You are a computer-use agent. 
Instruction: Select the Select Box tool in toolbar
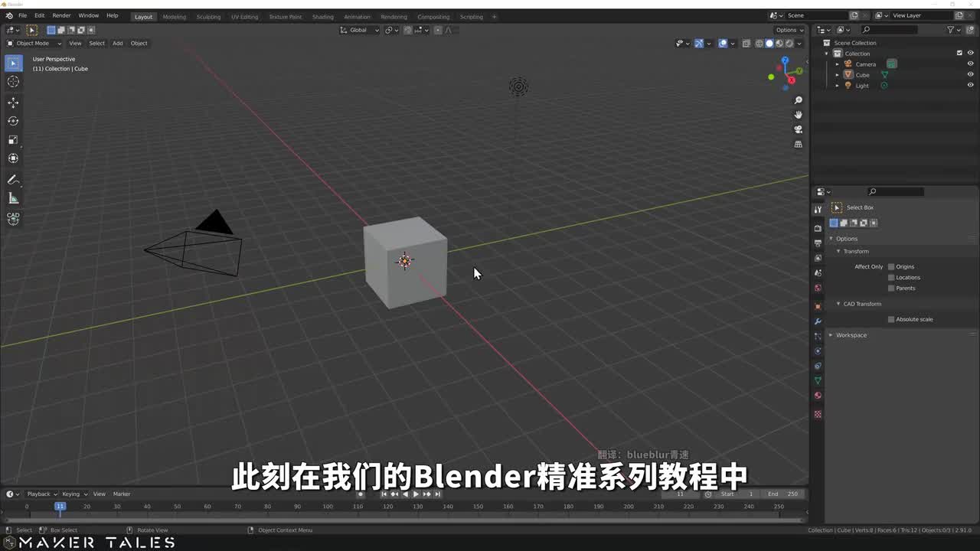pos(13,64)
